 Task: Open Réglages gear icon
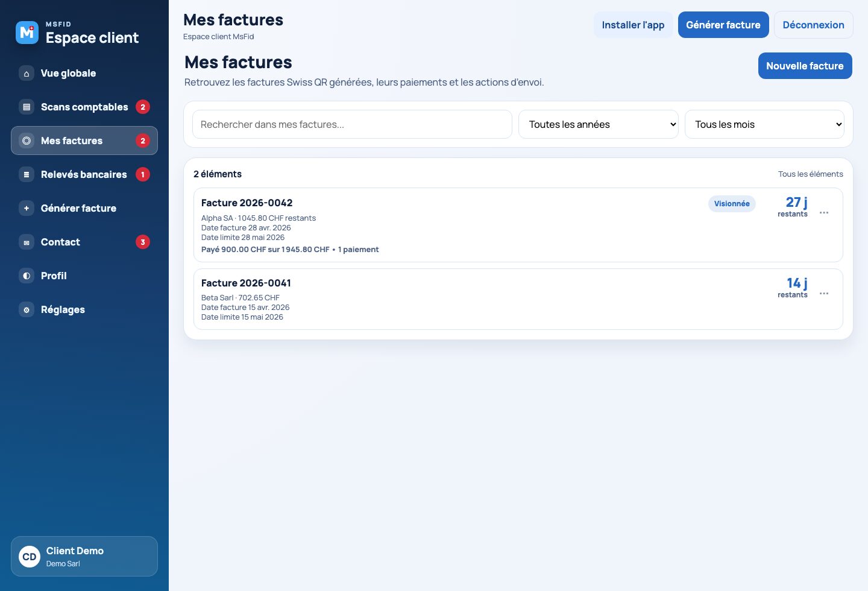tap(27, 309)
